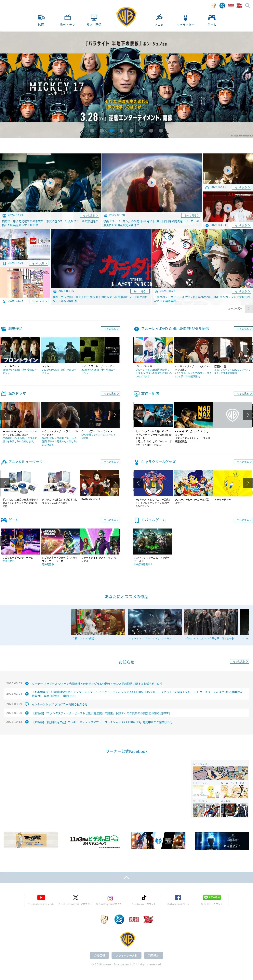Select the second hero carousel dot

(102, 130)
